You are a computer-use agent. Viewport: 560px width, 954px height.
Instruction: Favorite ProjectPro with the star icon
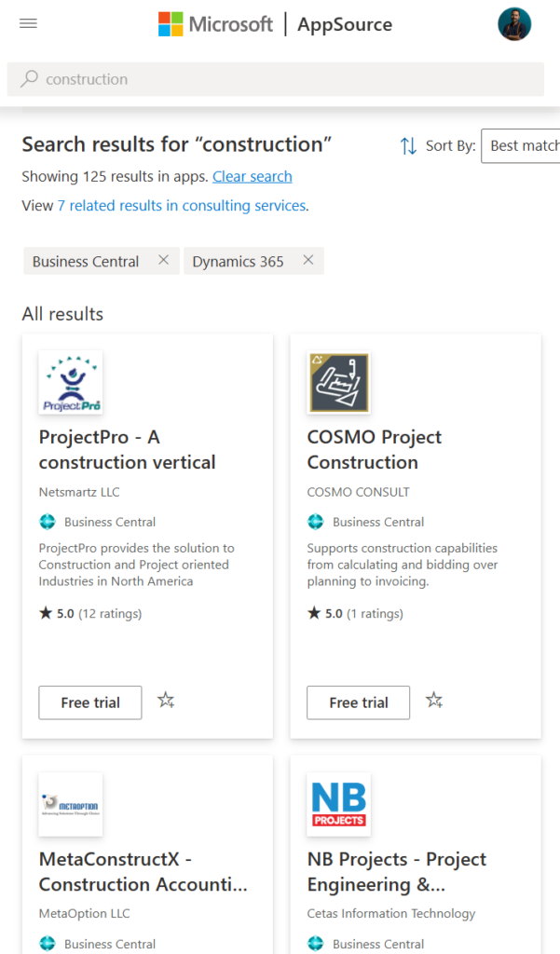point(166,701)
